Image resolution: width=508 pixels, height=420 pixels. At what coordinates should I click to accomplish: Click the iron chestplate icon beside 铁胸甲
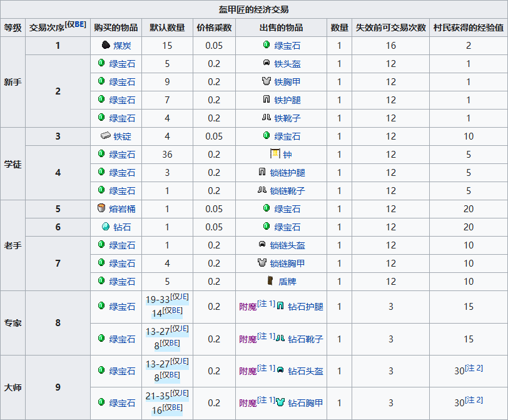pyautogui.click(x=266, y=82)
